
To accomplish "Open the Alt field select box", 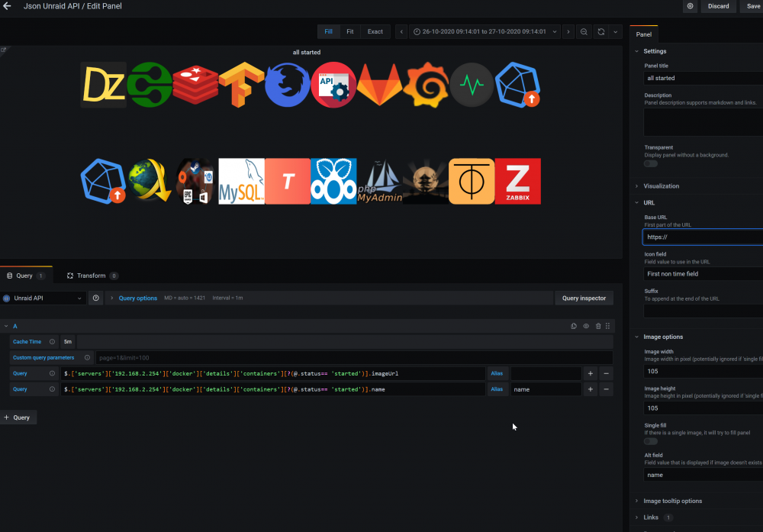I will tap(703, 475).
